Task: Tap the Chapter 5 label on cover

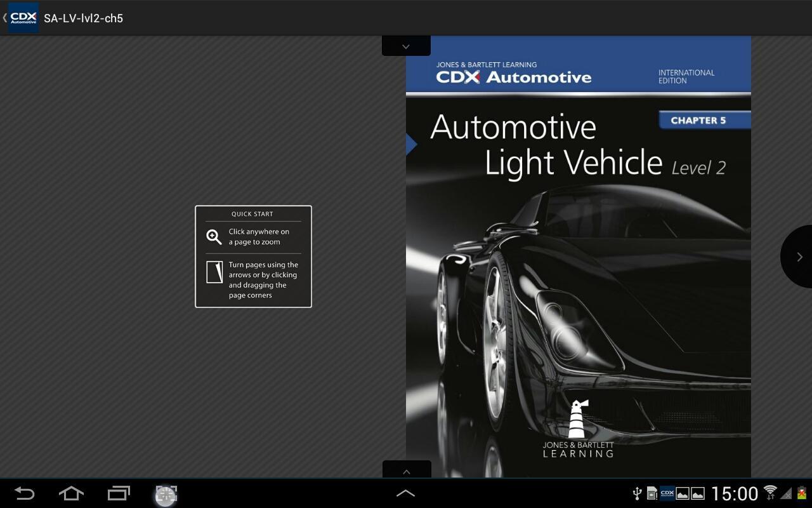Action: click(704, 120)
